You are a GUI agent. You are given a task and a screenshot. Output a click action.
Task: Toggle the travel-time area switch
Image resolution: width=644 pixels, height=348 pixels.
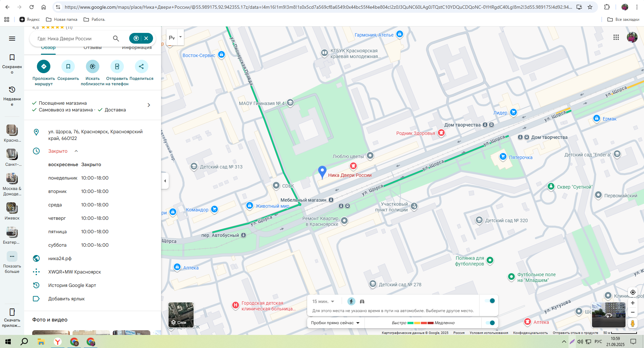coord(490,301)
